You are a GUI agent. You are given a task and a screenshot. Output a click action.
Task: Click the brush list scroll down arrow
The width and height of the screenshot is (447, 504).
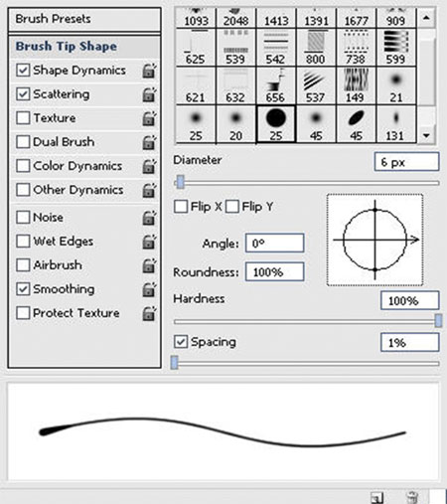coord(426,135)
